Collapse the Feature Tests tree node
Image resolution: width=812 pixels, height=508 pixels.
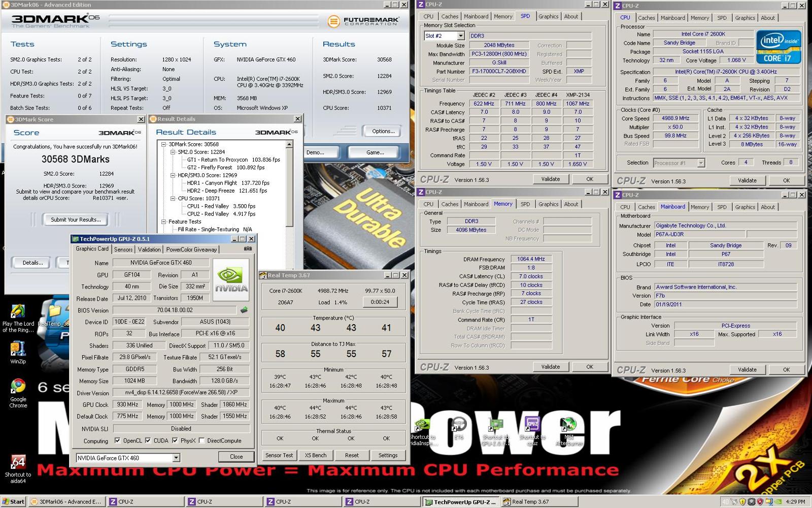[164, 221]
